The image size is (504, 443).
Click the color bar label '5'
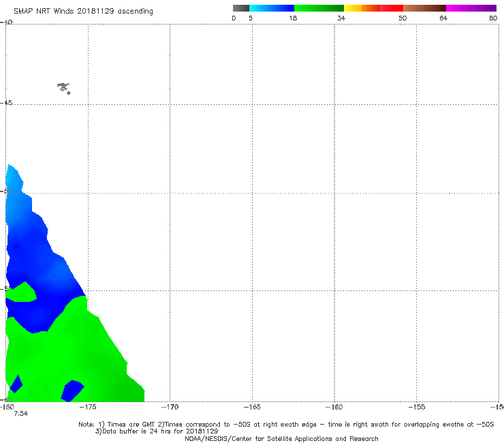tap(251, 18)
